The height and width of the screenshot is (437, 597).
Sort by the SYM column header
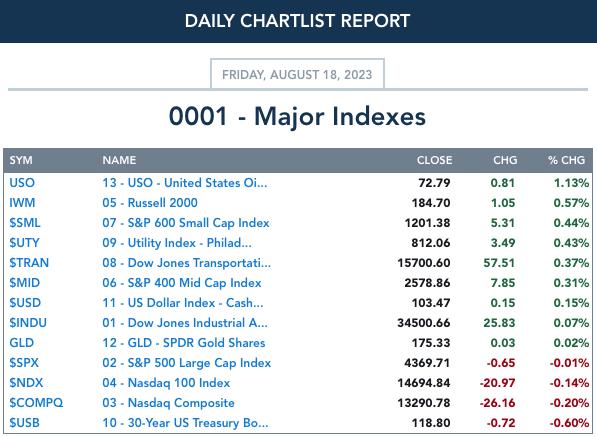click(21, 160)
